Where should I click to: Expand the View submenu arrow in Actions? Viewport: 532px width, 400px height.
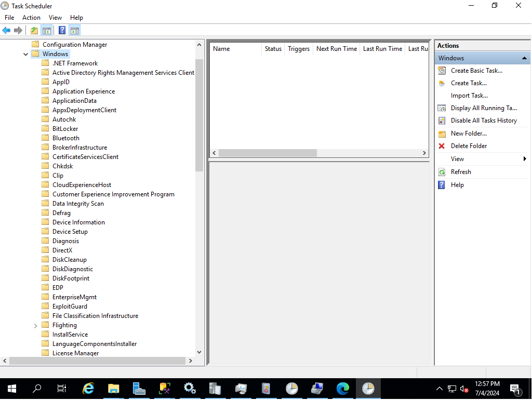(525, 159)
